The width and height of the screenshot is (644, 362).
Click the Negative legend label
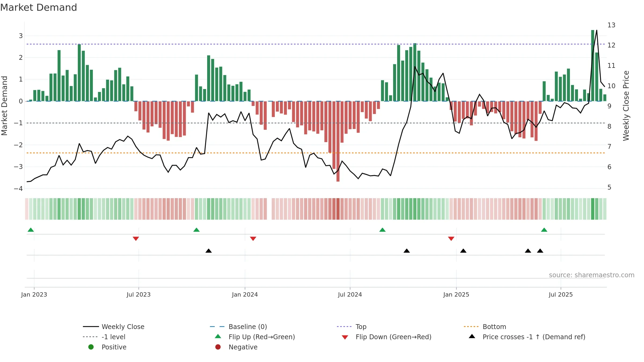[x=243, y=347]
